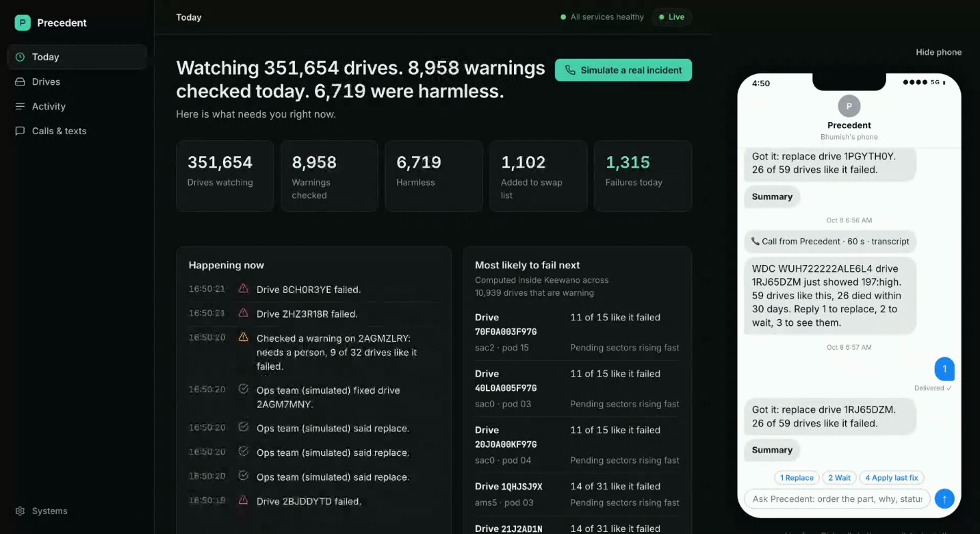
Task: Open Systems gear icon
Action: pos(20,511)
